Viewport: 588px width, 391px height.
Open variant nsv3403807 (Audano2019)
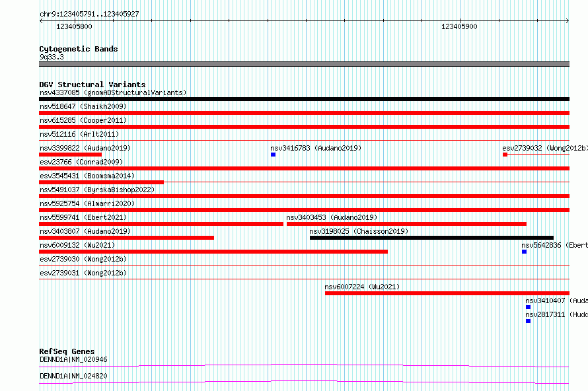(85, 231)
